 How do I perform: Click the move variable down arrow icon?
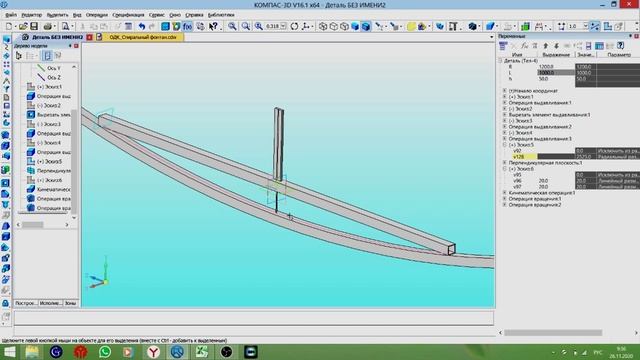point(556,46)
